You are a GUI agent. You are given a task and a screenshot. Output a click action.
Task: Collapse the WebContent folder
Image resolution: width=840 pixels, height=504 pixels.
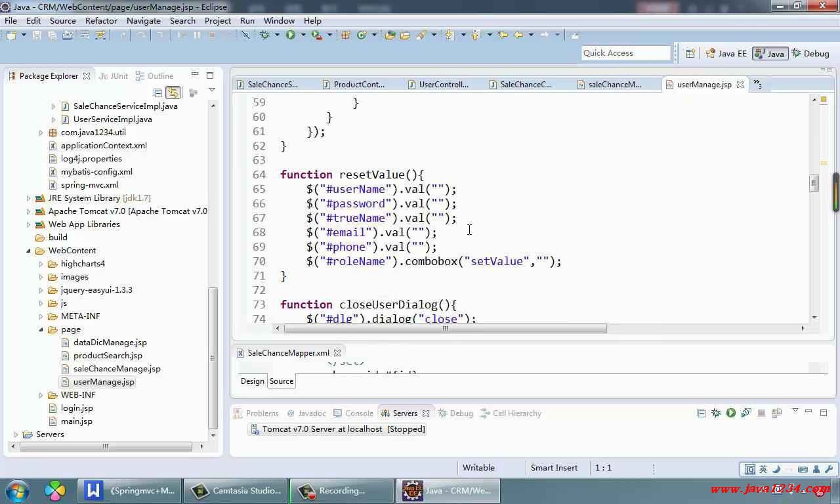28,251
